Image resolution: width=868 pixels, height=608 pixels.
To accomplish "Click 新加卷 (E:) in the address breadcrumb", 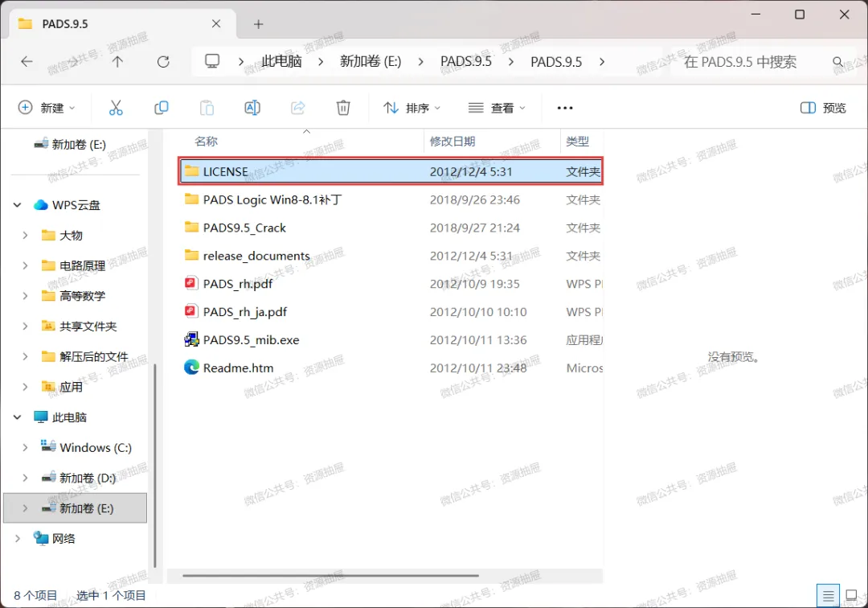I will [371, 61].
